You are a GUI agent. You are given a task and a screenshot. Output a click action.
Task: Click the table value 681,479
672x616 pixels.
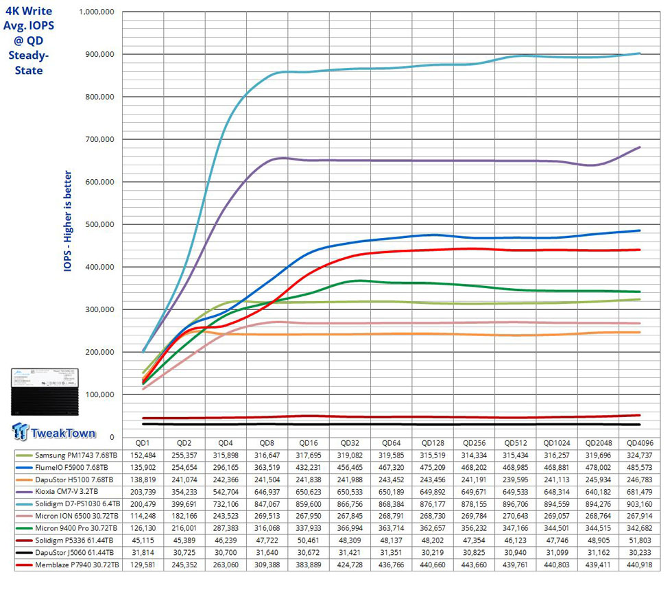[x=640, y=492]
